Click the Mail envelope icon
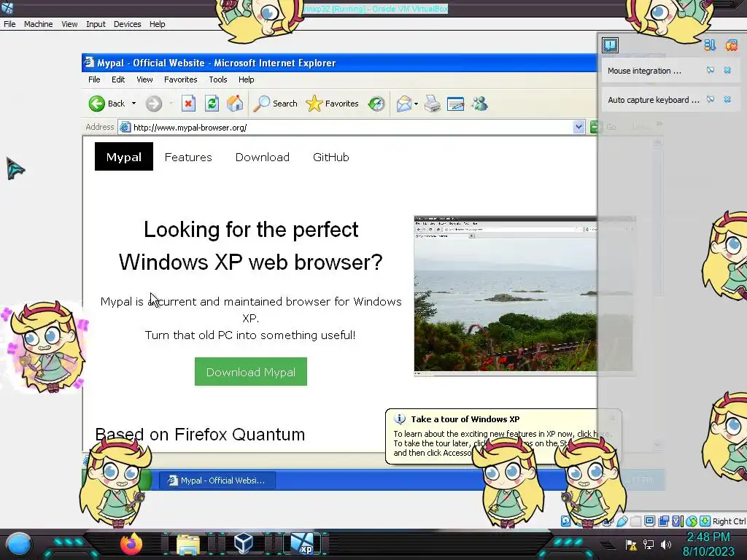Screen dimensions: 747x560 pyautogui.click(x=403, y=104)
